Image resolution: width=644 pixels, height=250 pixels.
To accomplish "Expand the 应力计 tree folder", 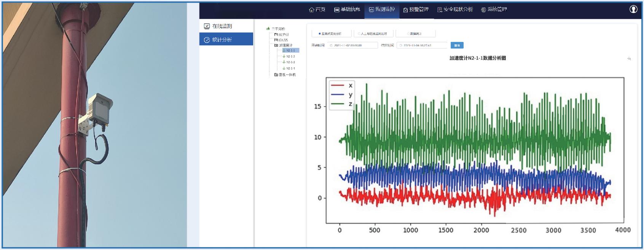I will tap(276, 35).
